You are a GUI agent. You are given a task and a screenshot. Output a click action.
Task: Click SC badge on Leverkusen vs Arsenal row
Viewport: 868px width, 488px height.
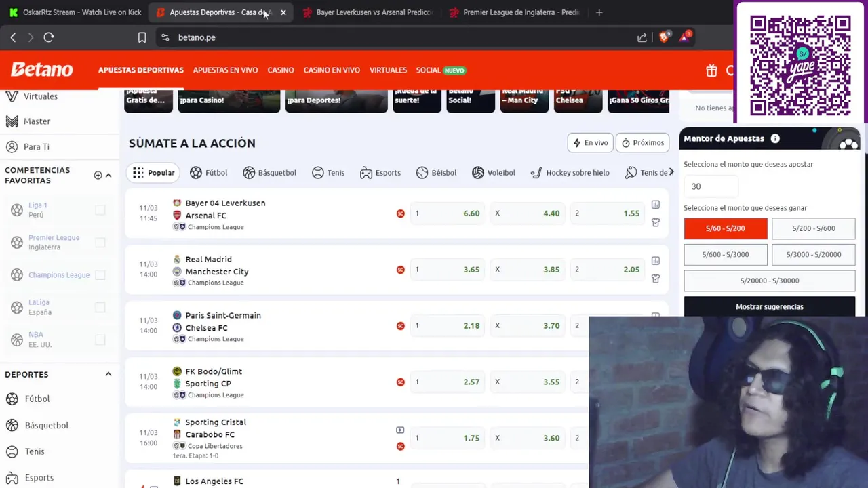pos(401,213)
